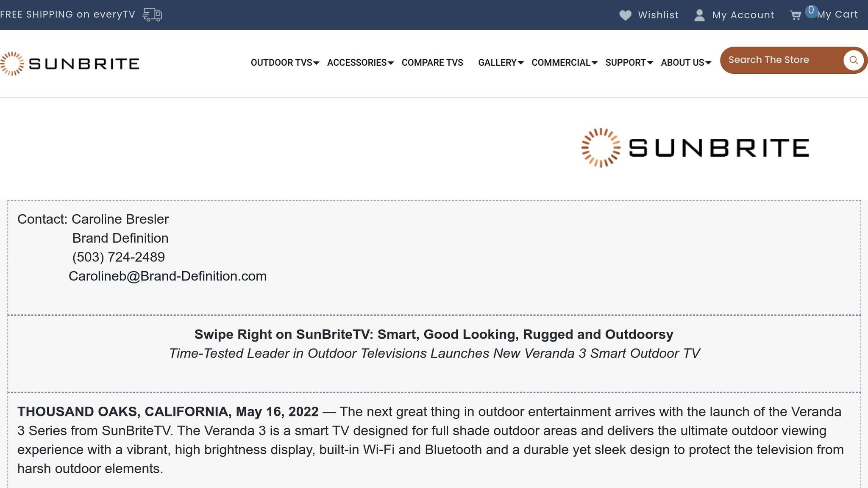Click the Brand Definition text
Image resolution: width=868 pixels, height=488 pixels.
(x=120, y=238)
